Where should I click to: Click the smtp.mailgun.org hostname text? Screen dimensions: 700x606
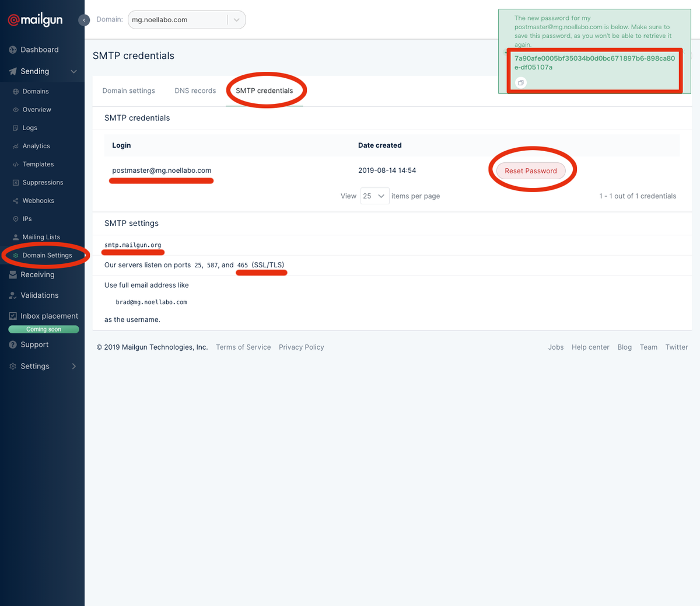[x=133, y=245]
